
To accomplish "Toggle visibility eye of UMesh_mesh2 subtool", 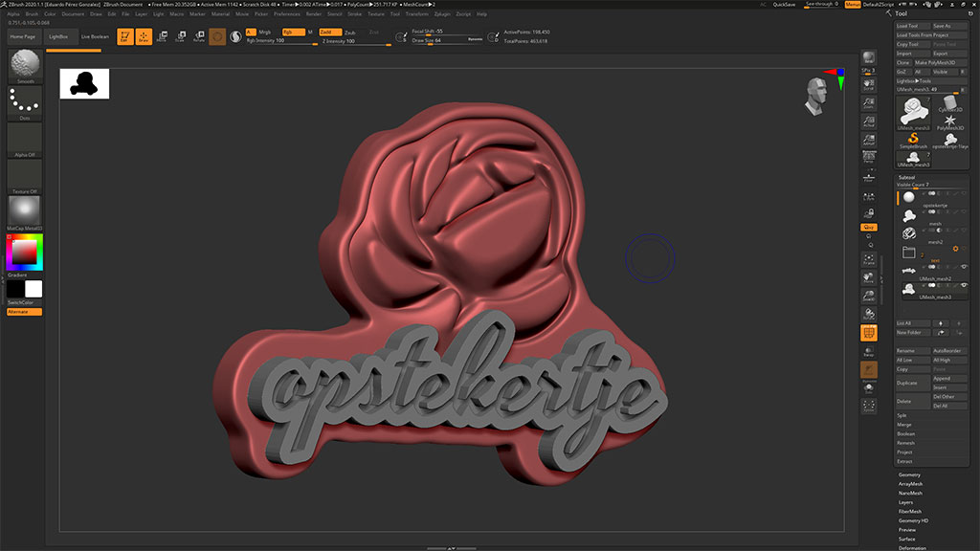I will tap(964, 267).
